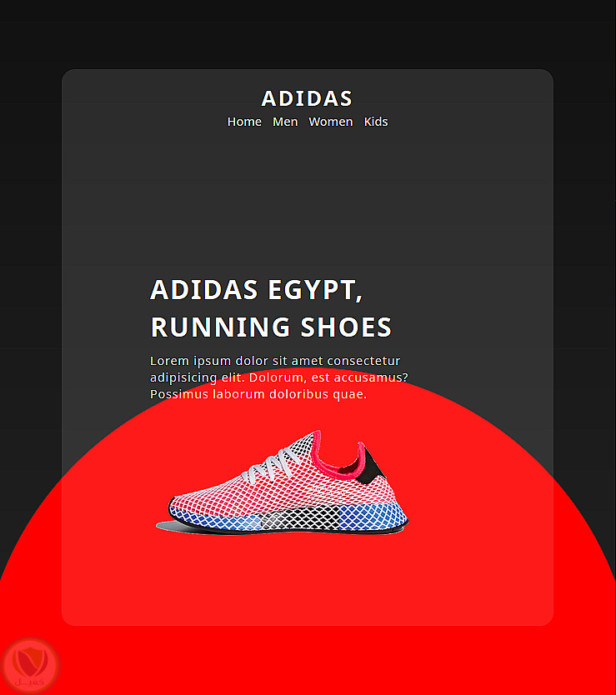This screenshot has height=695, width=616.
Task: Open the Women navigation link
Action: 331,122
